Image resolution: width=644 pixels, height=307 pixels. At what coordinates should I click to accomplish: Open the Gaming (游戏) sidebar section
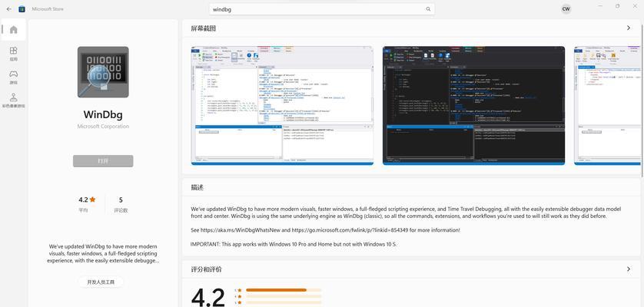pyautogui.click(x=14, y=77)
